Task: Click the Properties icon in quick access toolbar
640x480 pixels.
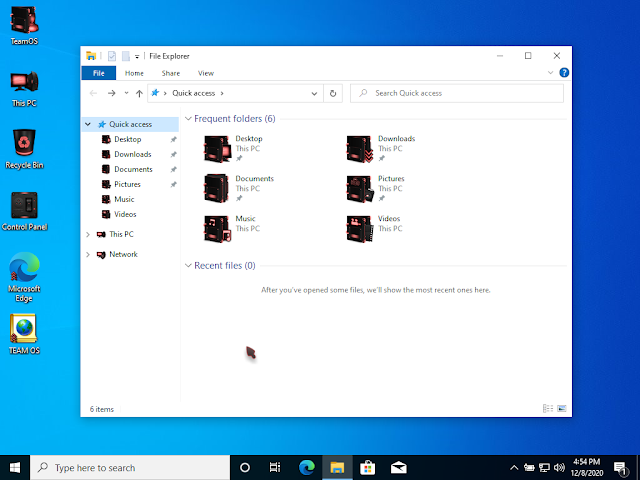Action: 112,56
